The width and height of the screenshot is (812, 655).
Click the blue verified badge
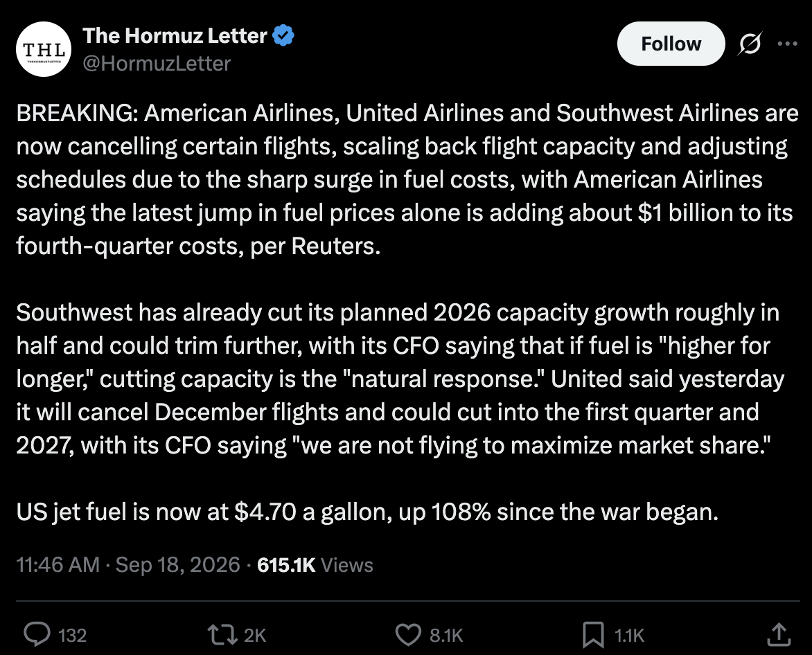coord(283,36)
